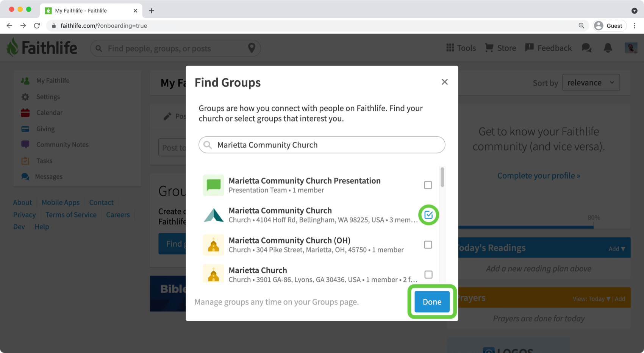This screenshot has height=353, width=644.
Task: Open the Tools grid icon
Action: click(x=450, y=48)
